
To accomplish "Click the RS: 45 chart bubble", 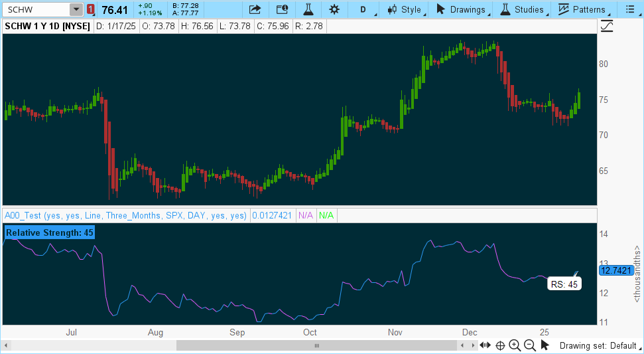I will (x=564, y=284).
